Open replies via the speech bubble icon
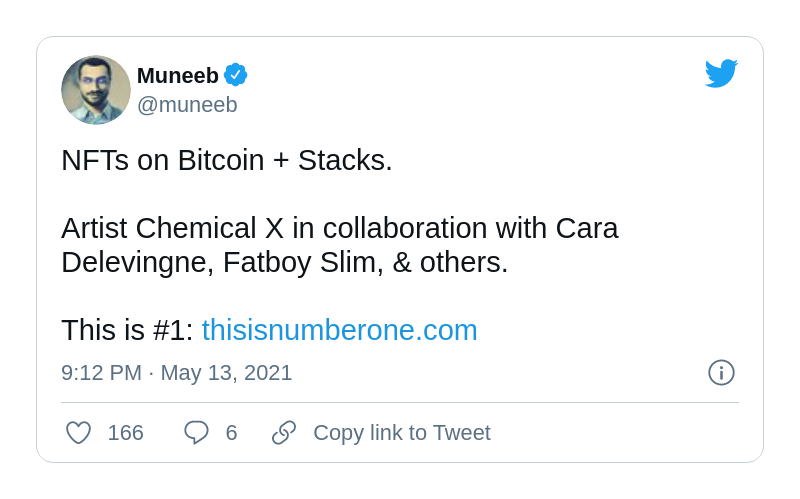 (196, 433)
